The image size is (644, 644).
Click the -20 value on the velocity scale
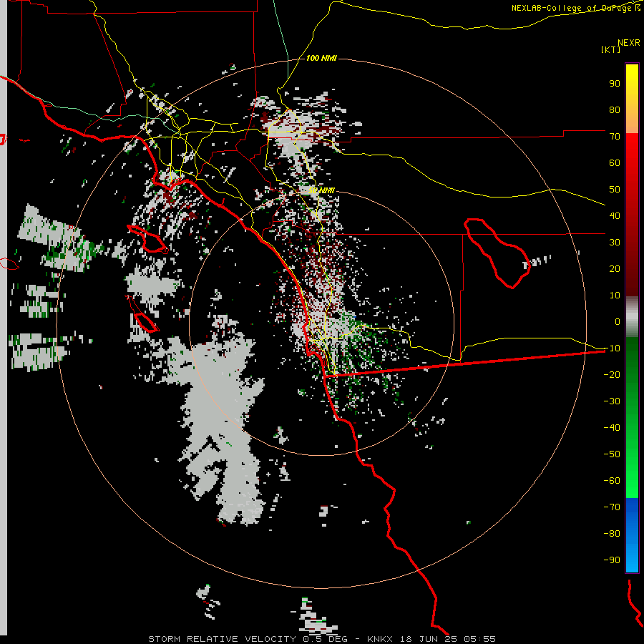(612, 374)
